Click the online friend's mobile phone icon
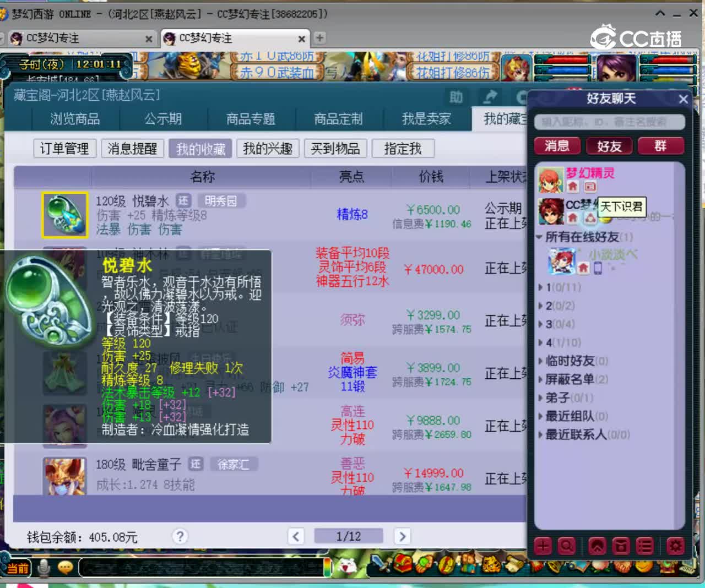 598,268
